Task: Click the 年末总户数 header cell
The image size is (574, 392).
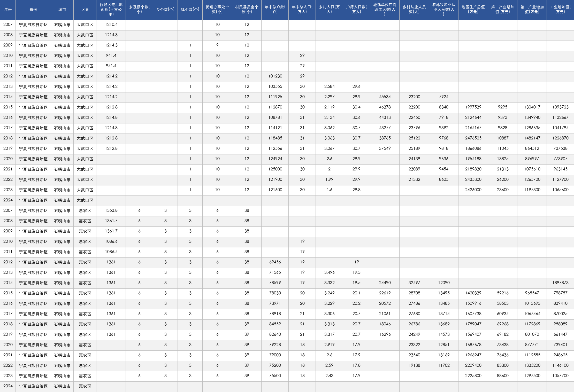Action: 275,10
